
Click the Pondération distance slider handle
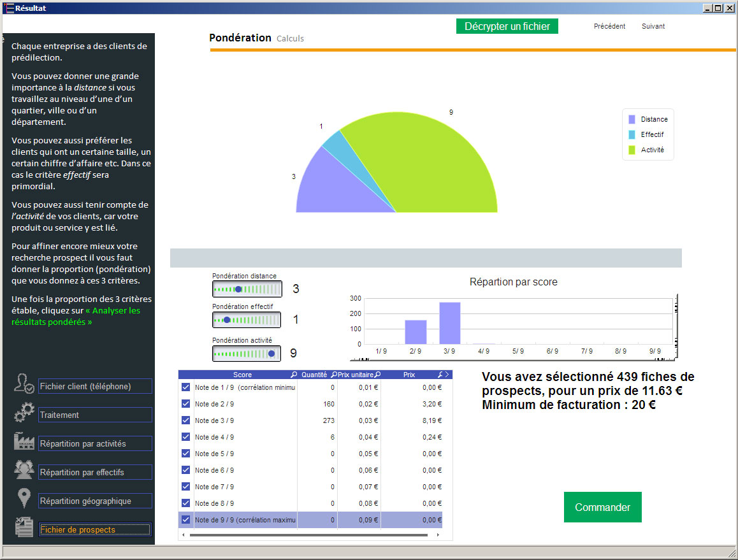pyautogui.click(x=238, y=289)
